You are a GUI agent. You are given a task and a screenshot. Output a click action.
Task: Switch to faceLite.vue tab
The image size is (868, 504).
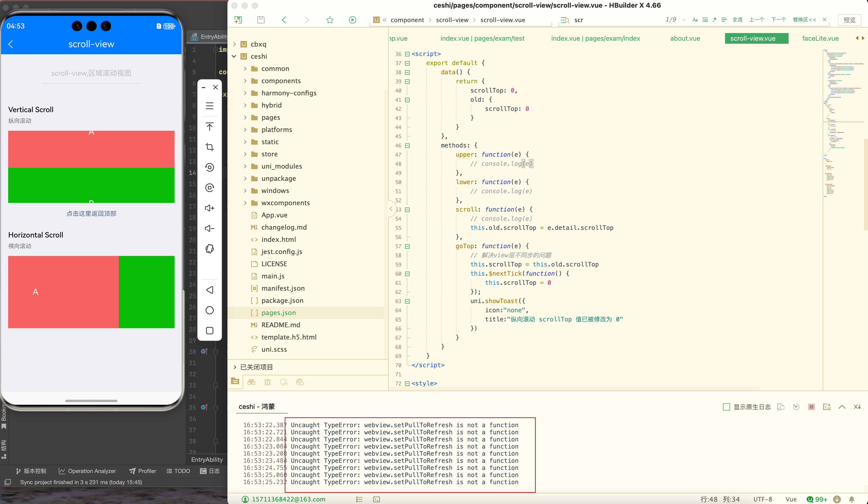pyautogui.click(x=820, y=38)
